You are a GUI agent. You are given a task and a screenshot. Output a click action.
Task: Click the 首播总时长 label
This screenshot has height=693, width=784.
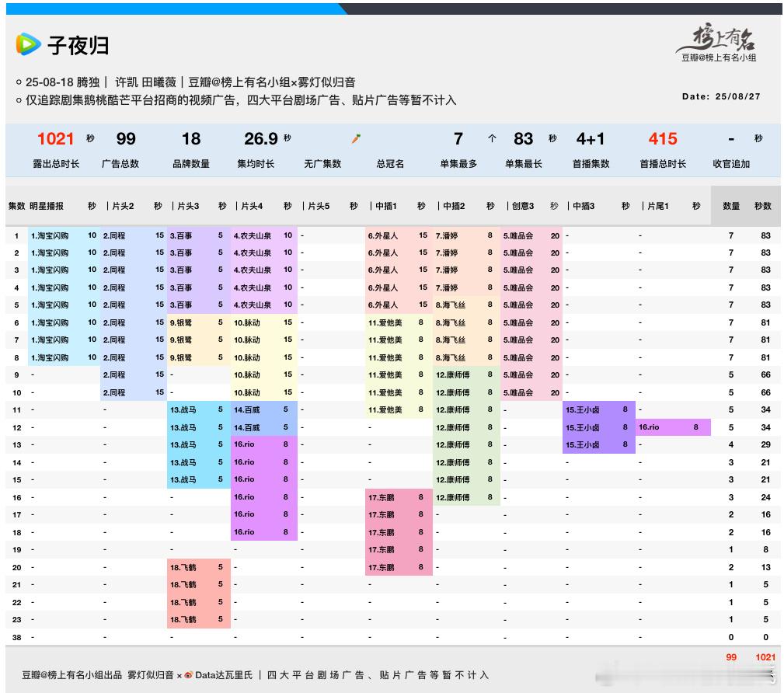pos(663,164)
